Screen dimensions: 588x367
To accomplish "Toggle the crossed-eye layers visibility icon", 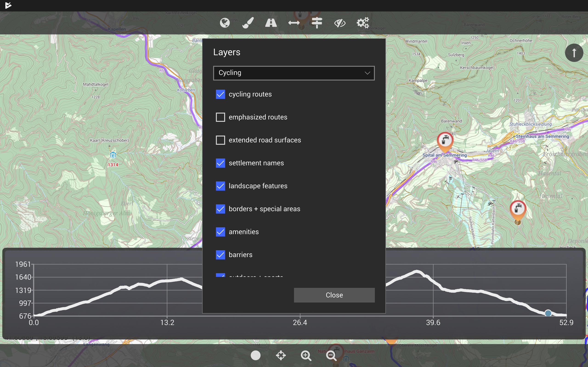I will (x=340, y=23).
